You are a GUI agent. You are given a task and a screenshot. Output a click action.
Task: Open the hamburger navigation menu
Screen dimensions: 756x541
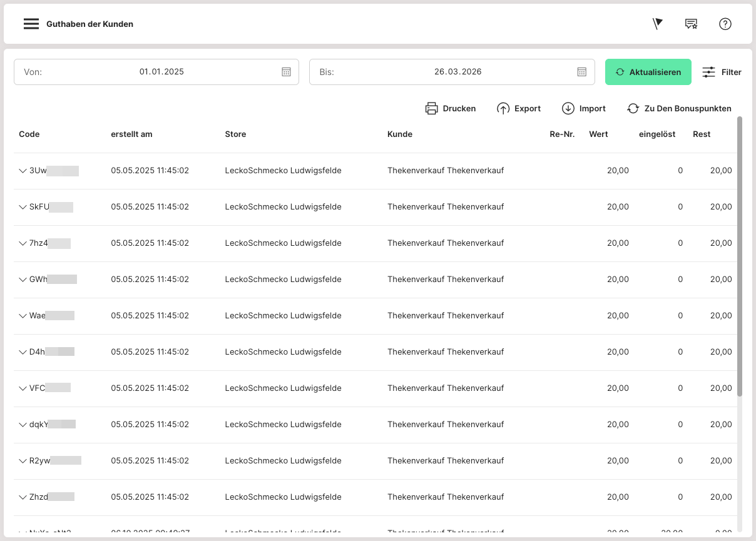pyautogui.click(x=31, y=24)
